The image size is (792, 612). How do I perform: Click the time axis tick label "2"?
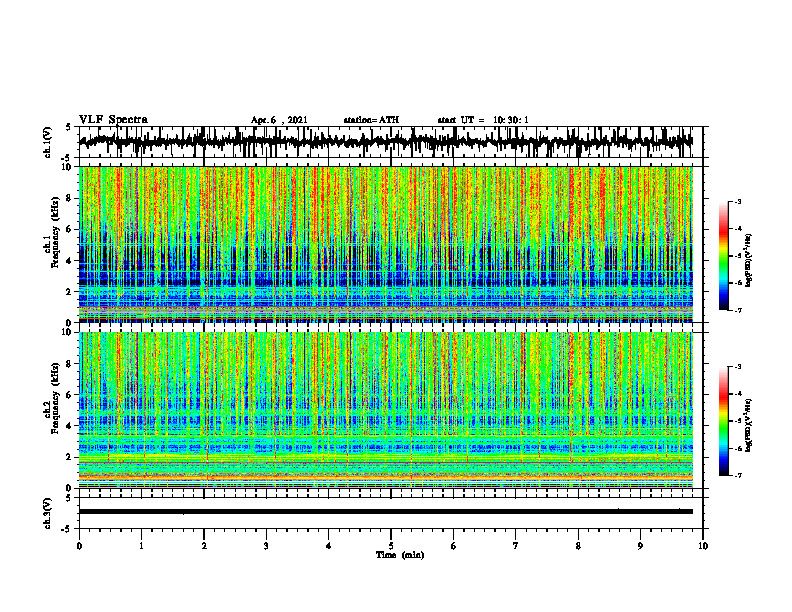coord(204,546)
